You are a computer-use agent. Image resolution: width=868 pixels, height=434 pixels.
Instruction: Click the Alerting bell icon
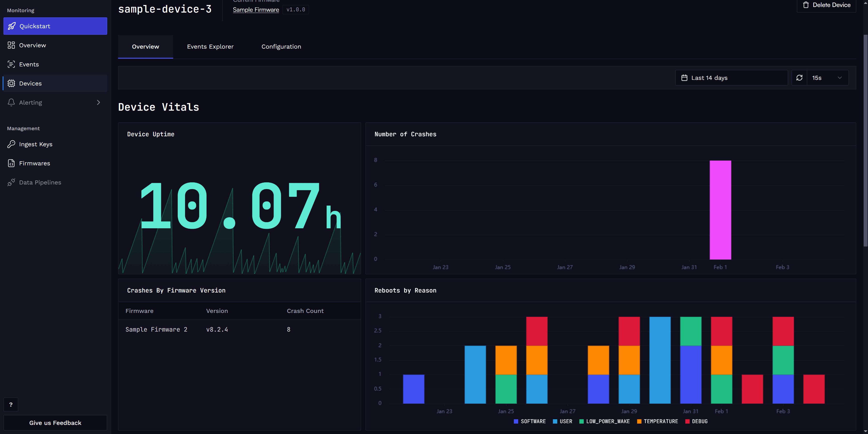point(11,102)
